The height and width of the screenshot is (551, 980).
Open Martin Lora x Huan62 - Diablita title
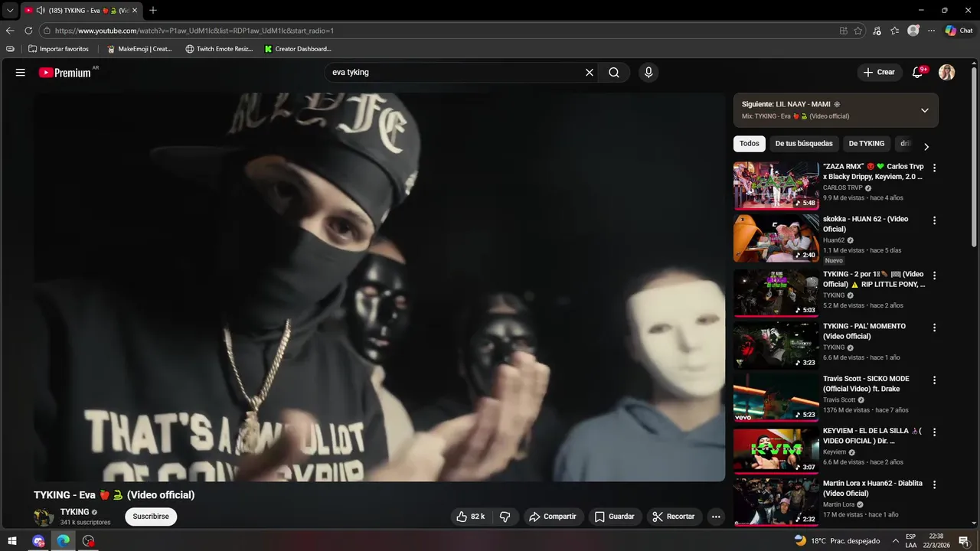[x=873, y=488]
